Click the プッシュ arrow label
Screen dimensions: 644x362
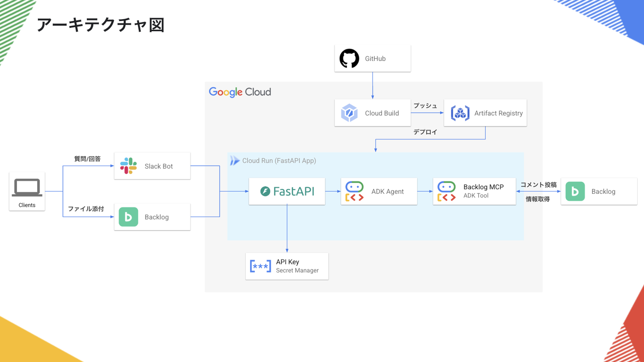coord(425,106)
